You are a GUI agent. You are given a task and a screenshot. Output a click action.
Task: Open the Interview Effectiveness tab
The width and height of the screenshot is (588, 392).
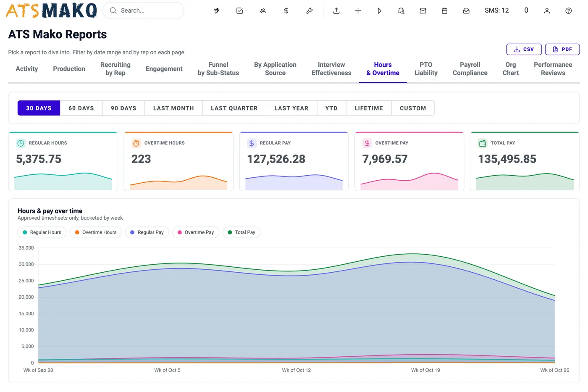tap(331, 69)
